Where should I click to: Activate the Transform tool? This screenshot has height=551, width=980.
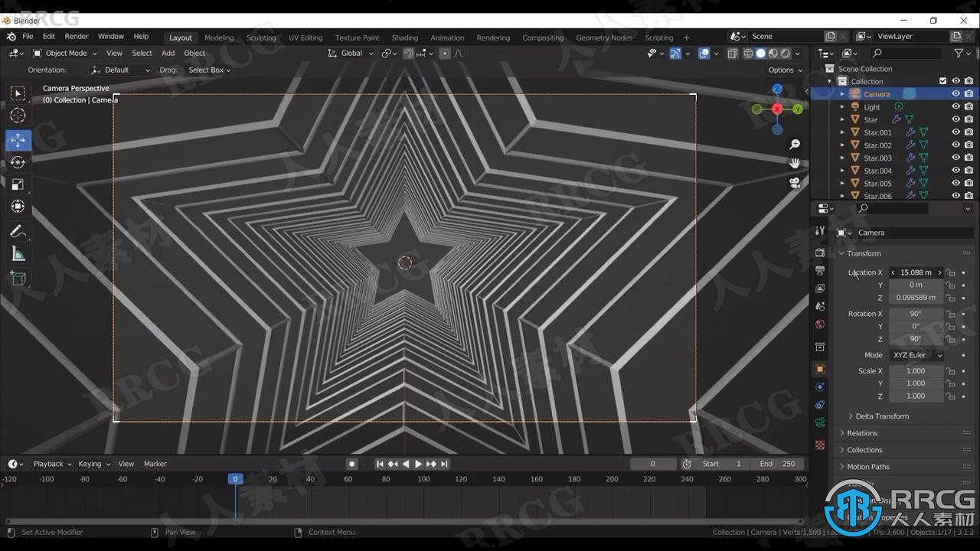pyautogui.click(x=18, y=207)
